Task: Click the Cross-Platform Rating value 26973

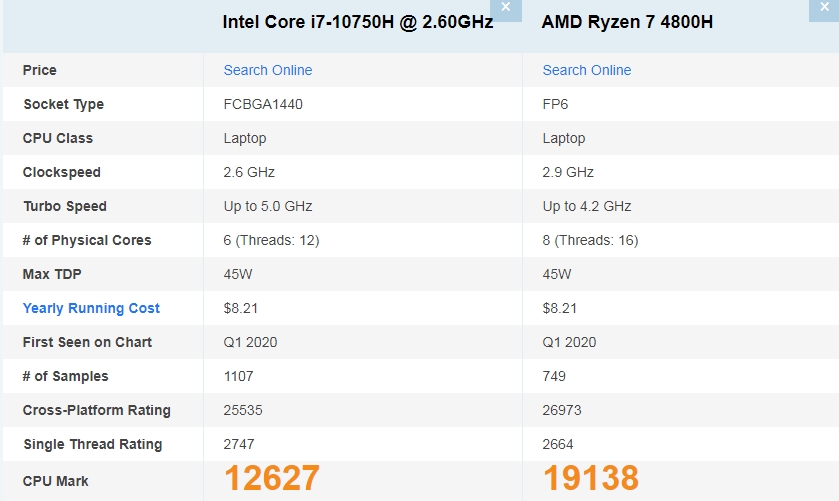Action: click(561, 410)
